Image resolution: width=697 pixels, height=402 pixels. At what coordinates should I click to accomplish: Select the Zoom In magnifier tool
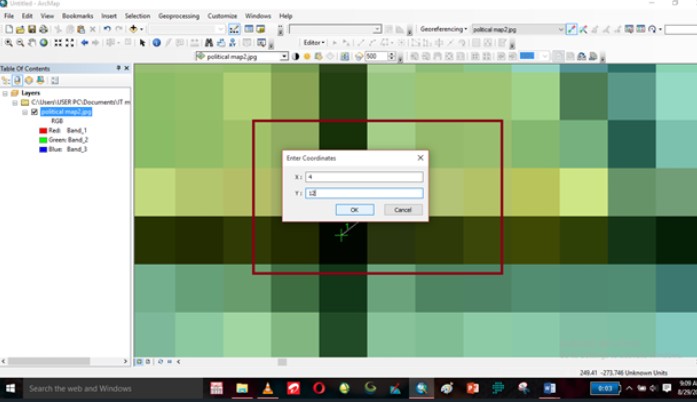tap(9, 43)
